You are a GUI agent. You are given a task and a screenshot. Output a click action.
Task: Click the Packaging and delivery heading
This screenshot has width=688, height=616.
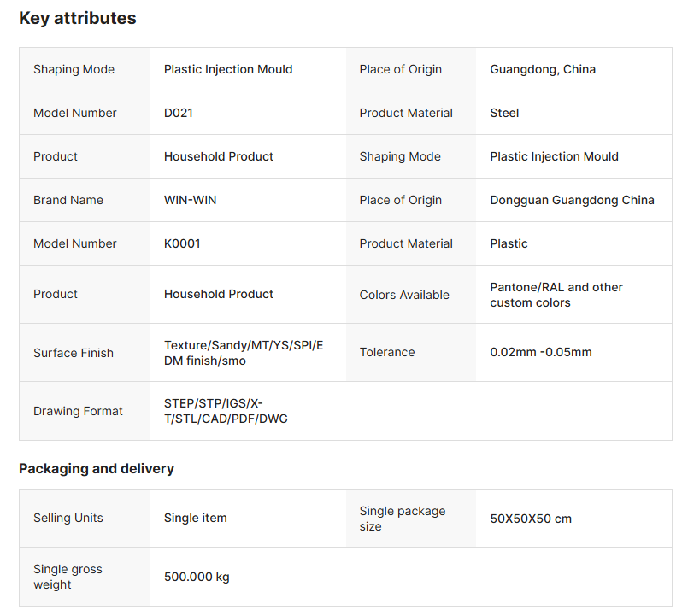tap(97, 468)
